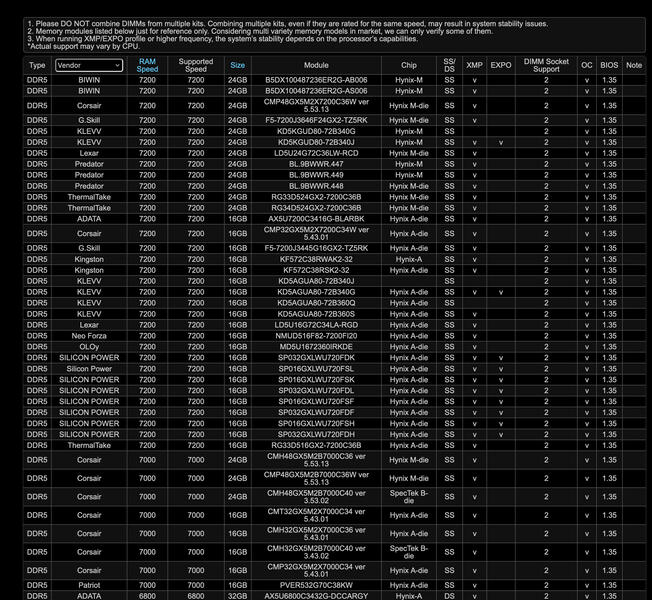Image resolution: width=652 pixels, height=600 pixels.
Task: Select module SP016GXLWU720FSF
Action: [316, 402]
